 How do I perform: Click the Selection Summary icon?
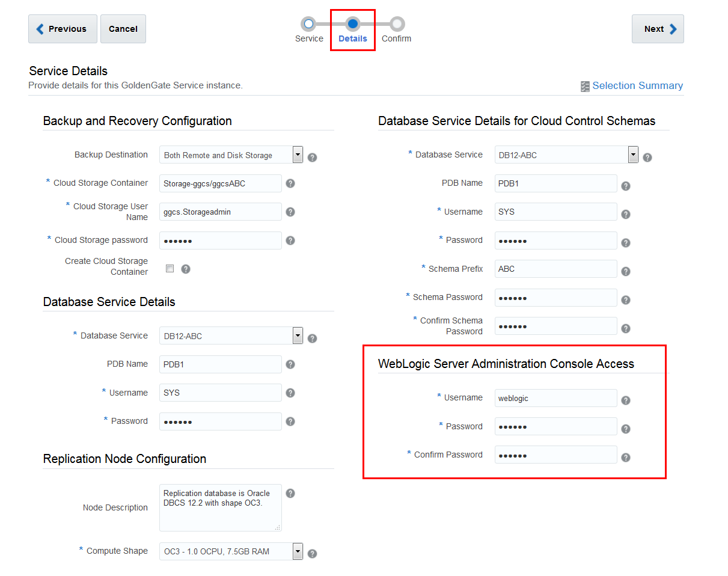click(x=585, y=86)
